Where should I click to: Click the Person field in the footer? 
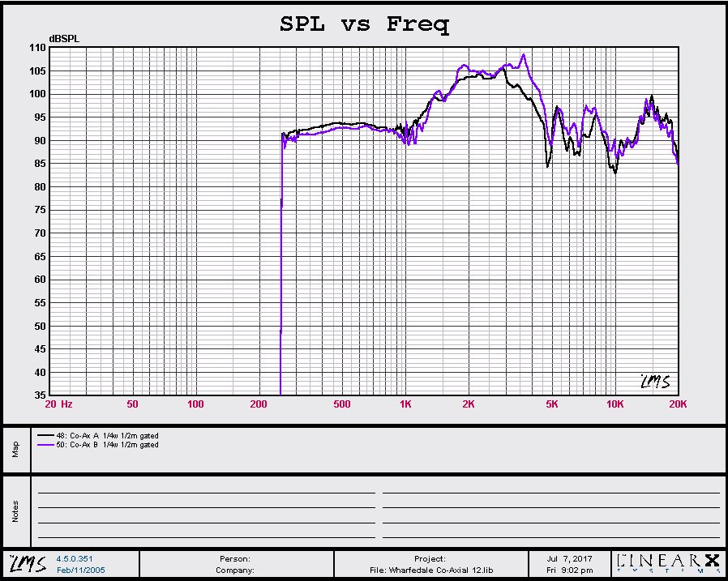coord(235,558)
